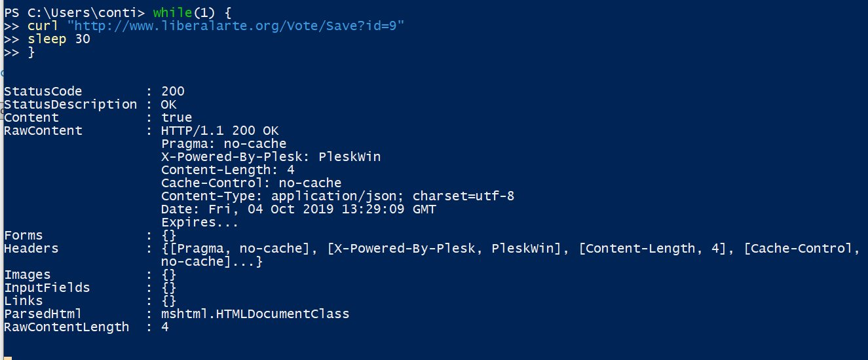Click the StatusCode field label

[43, 91]
